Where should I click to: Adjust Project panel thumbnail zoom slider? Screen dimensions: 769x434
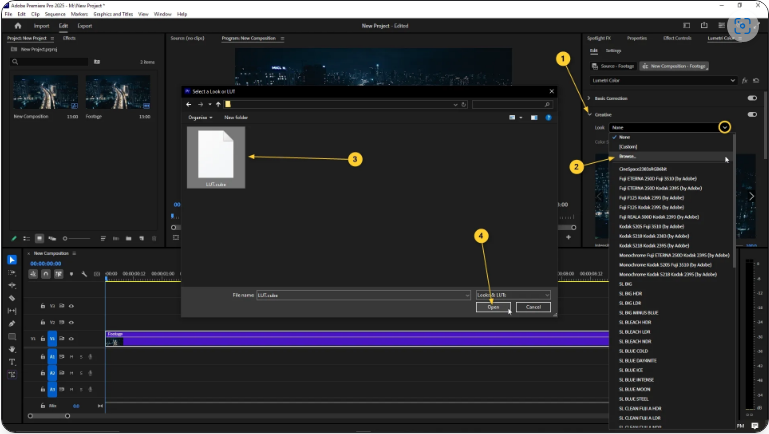[x=77, y=238]
